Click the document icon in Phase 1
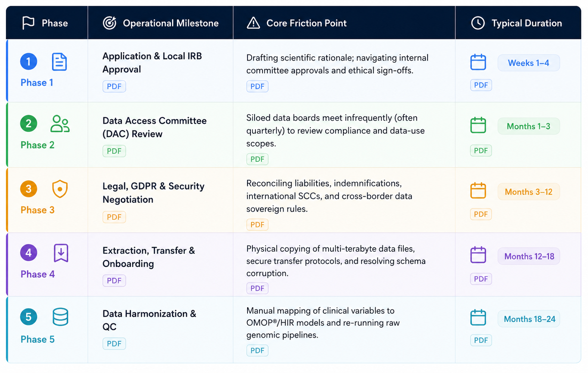 [59, 62]
